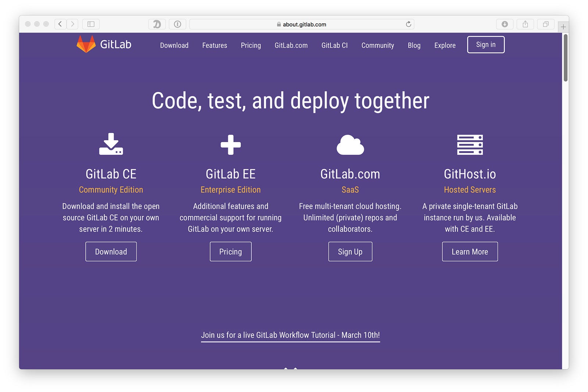Reload the page with the refresh icon
588x392 pixels.
pyautogui.click(x=408, y=24)
